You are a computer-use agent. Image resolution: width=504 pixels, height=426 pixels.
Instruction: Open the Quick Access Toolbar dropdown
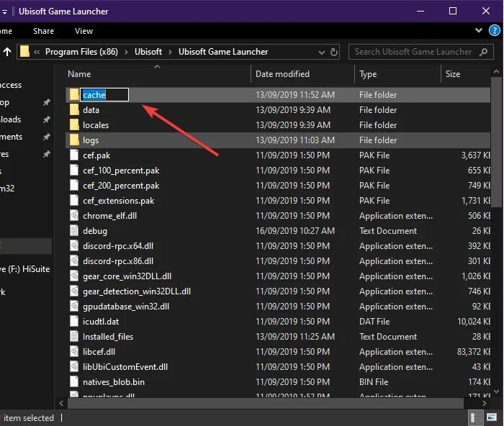pyautogui.click(x=4, y=12)
